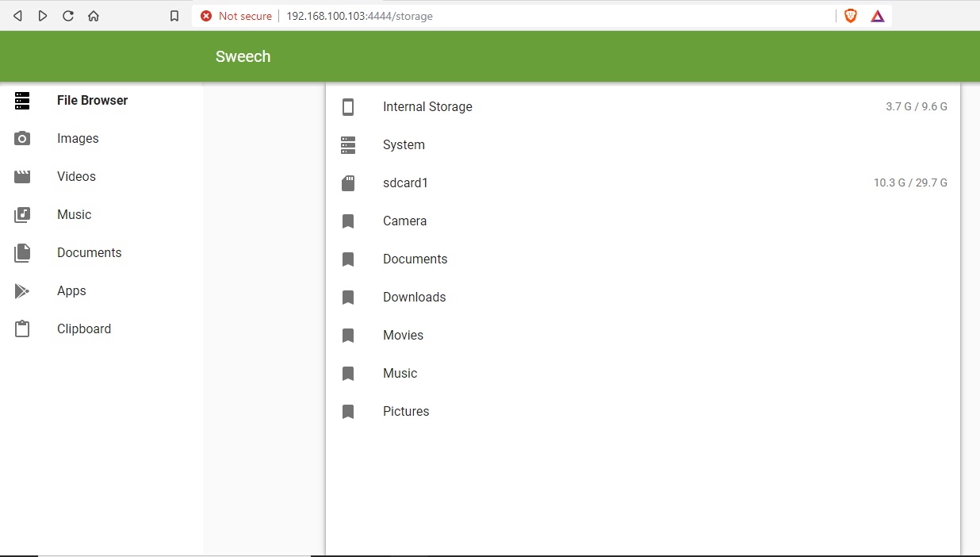Click the Pictures bookmark icon
Viewport: 980px width, 557px height.
(x=348, y=412)
